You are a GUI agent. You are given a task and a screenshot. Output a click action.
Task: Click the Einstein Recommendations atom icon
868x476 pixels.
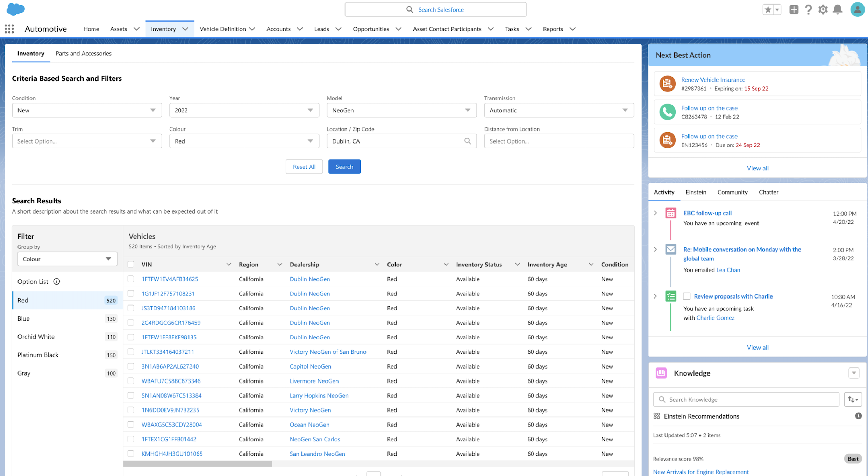click(x=656, y=416)
